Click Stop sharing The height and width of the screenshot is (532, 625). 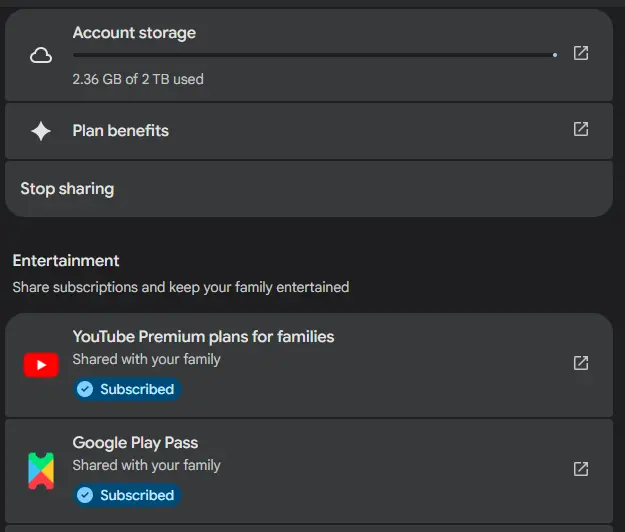(309, 189)
